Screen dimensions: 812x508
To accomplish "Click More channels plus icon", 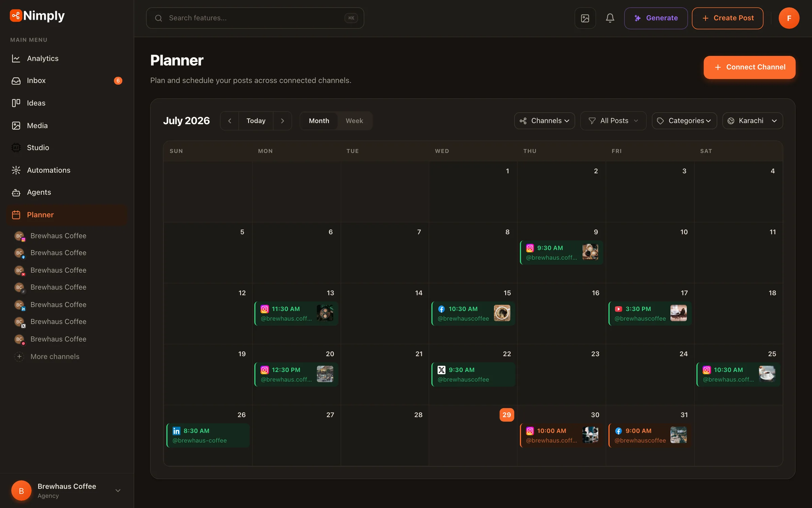I will tap(19, 357).
